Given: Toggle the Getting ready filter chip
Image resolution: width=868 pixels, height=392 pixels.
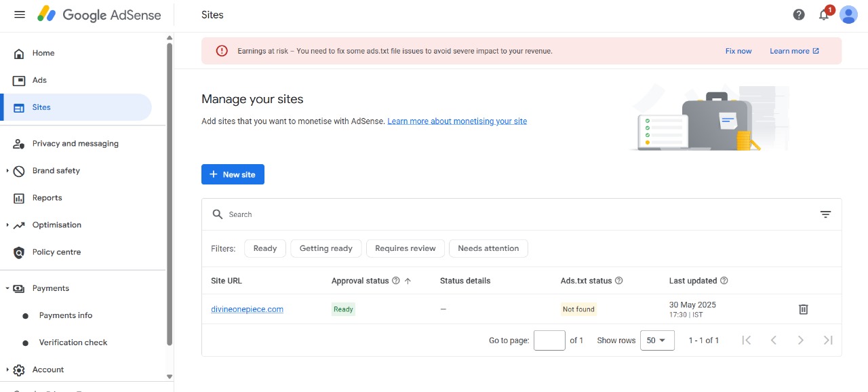Looking at the screenshot, I should point(326,248).
